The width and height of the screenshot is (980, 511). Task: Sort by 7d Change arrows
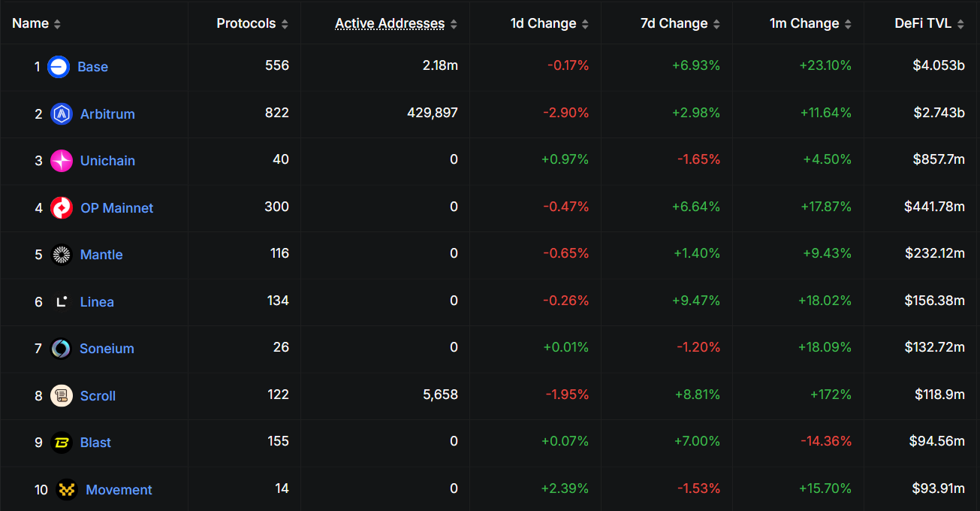click(x=716, y=24)
